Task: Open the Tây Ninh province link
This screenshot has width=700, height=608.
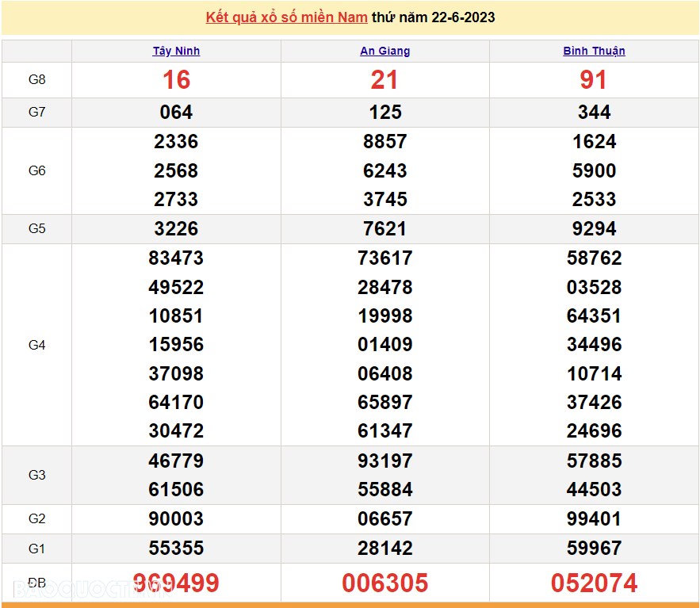Action: point(176,51)
